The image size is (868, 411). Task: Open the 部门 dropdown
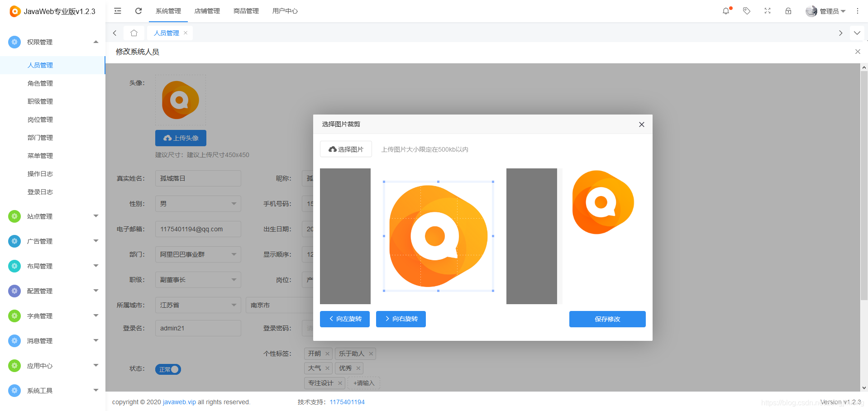[198, 254]
